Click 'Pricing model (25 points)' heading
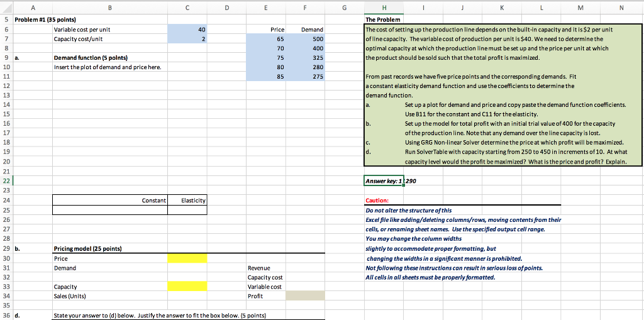Screen dimensions: 644x320 coord(88,248)
